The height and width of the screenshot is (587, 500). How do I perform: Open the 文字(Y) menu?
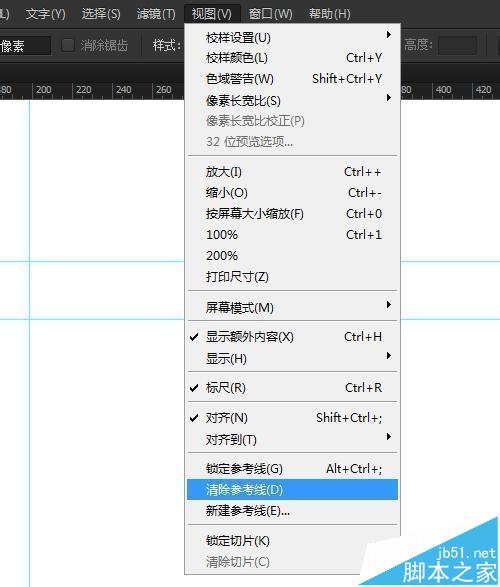pyautogui.click(x=46, y=14)
